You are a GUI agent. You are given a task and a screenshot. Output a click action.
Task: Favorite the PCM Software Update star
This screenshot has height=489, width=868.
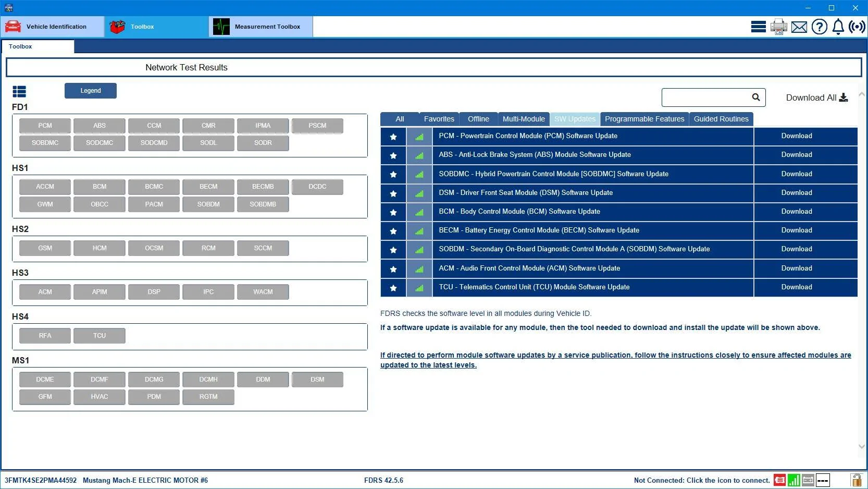(x=393, y=137)
